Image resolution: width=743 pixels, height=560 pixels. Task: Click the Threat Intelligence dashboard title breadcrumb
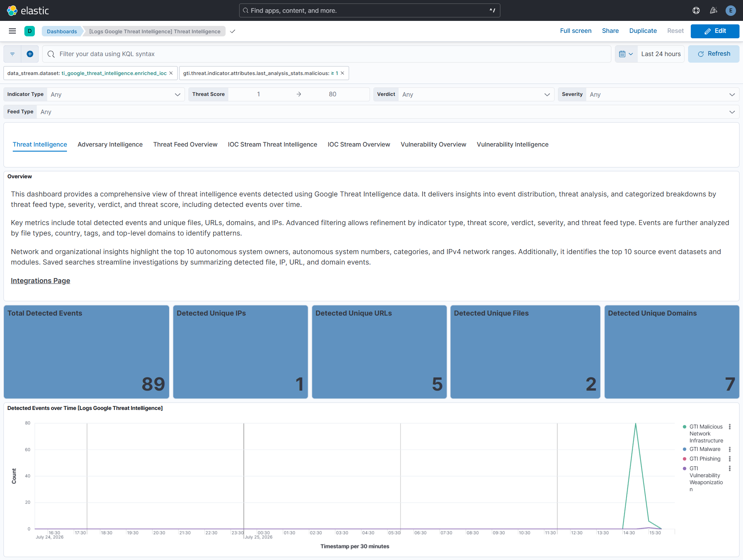[x=155, y=31]
